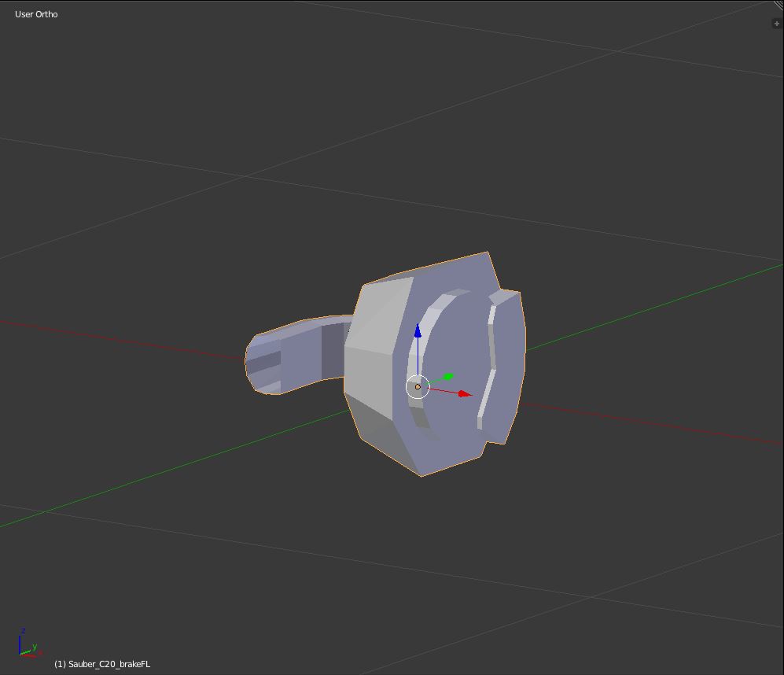
Task: Click the "(1) Sauber_C20_brakeFL" object name text
Action: tap(102, 664)
